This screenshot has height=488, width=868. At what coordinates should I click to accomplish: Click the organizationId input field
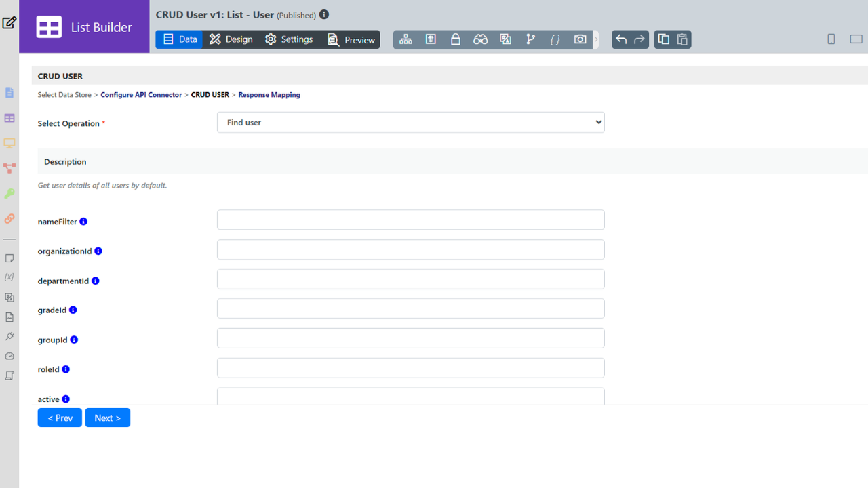point(410,249)
